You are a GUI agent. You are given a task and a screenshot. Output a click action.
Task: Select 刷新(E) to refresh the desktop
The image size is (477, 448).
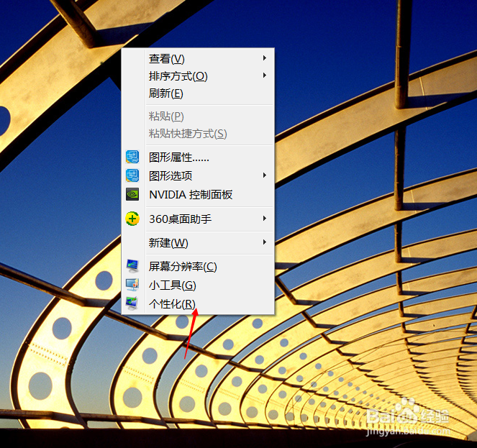point(198,93)
